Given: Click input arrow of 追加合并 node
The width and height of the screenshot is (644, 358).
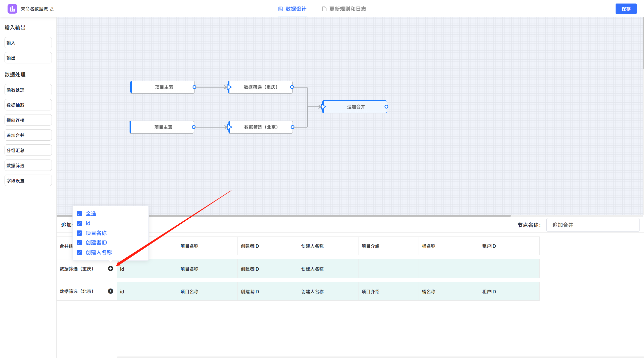Looking at the screenshot, I should point(324,107).
